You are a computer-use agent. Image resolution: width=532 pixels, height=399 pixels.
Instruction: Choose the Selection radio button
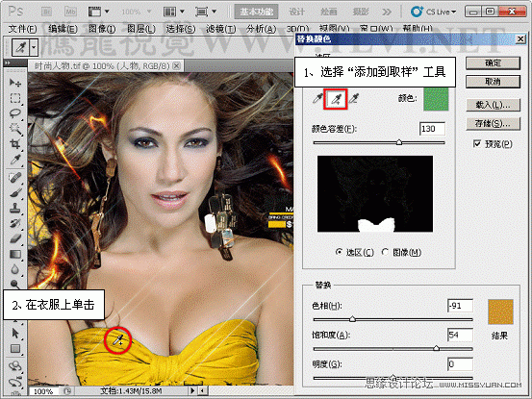click(x=339, y=252)
